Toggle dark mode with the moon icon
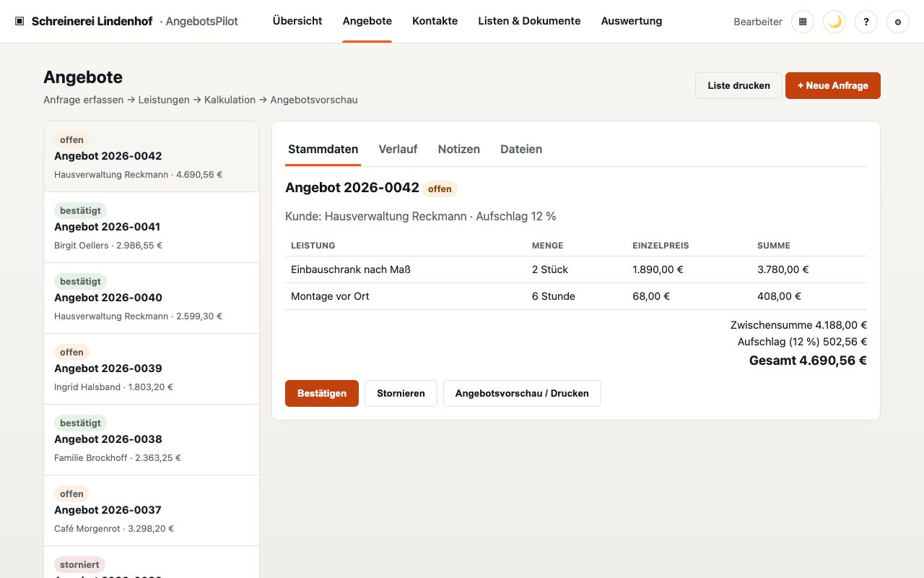The image size is (924, 578). (834, 22)
